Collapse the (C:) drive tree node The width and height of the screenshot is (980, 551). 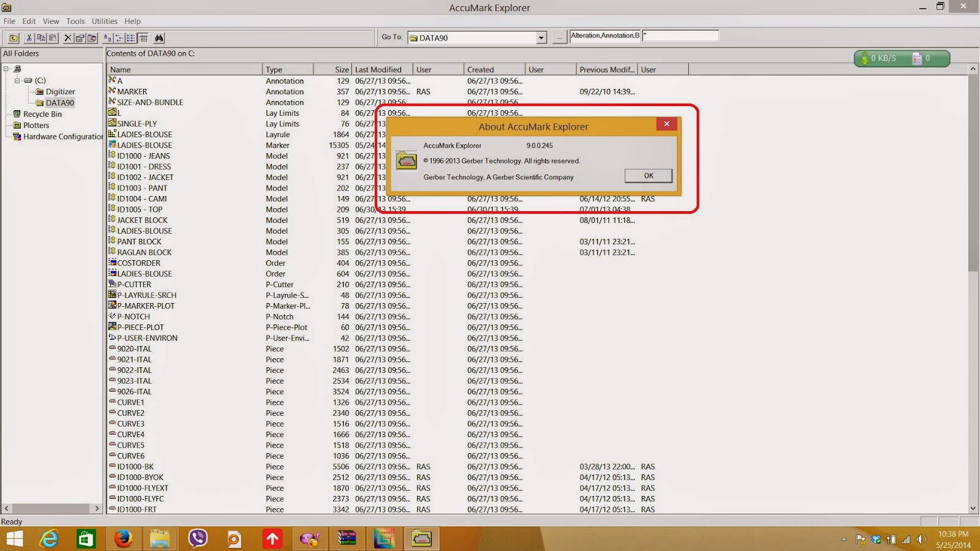tap(17, 80)
